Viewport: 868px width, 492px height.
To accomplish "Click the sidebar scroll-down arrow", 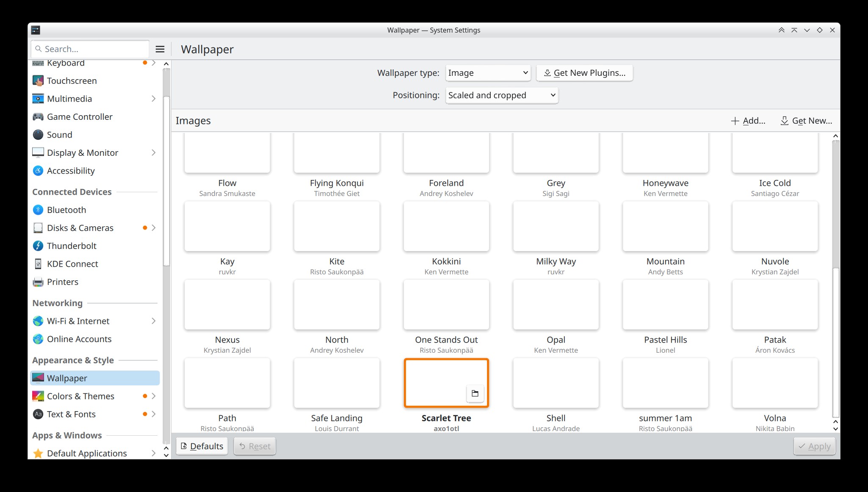I will pyautogui.click(x=166, y=456).
